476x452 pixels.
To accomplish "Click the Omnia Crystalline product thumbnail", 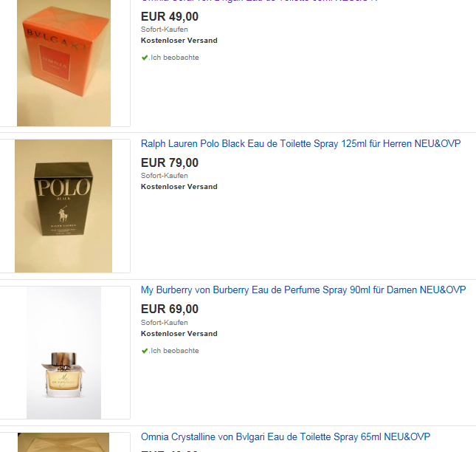I will click(x=63, y=442).
